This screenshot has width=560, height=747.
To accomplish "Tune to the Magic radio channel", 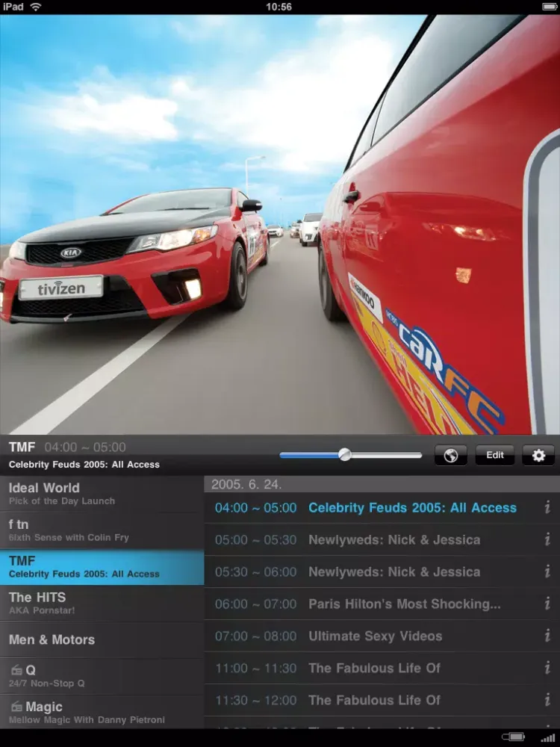I will pos(102,712).
